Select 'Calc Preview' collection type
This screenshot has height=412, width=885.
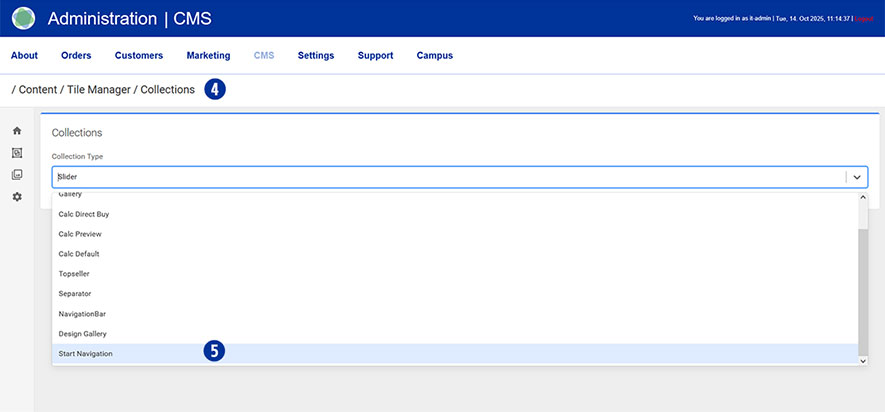[80, 234]
